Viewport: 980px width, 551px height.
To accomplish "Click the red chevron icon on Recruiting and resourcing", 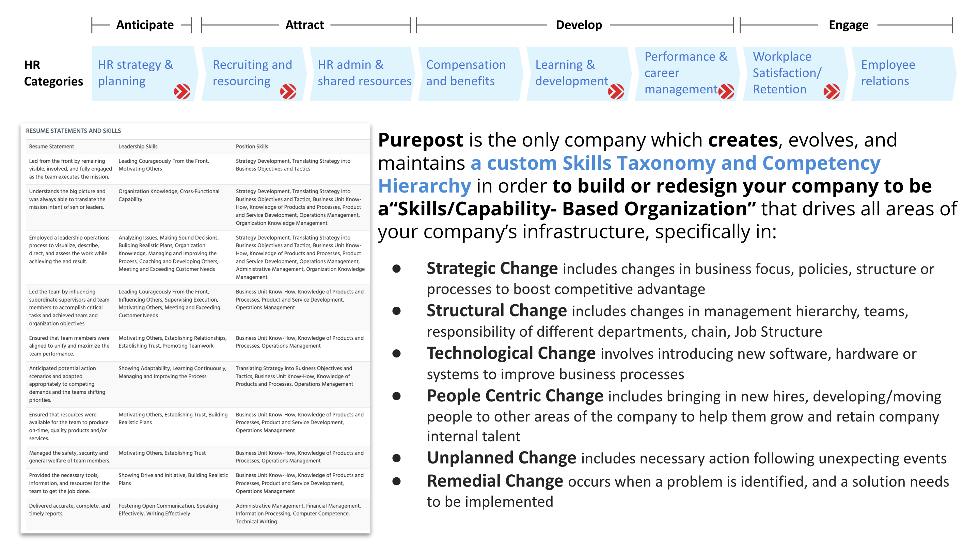I will 288,91.
